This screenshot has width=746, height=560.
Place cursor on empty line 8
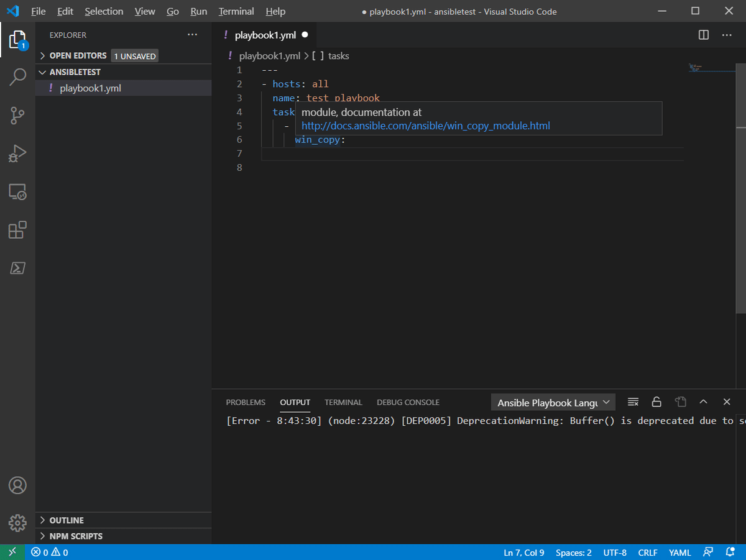point(472,168)
